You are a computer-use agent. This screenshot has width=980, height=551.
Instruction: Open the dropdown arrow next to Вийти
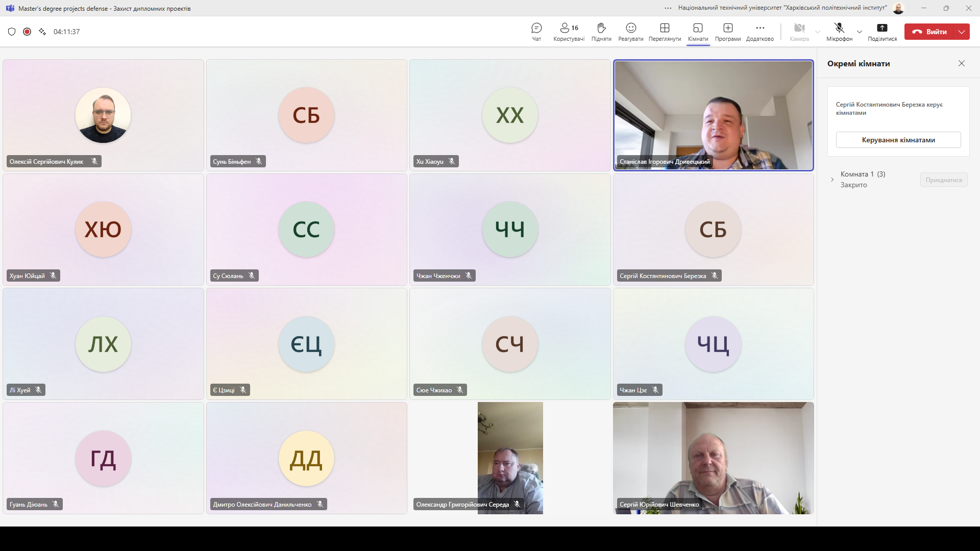962,32
